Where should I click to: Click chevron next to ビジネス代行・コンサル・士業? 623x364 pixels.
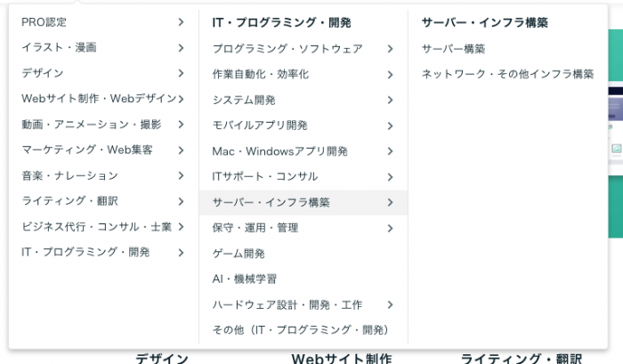point(181,227)
